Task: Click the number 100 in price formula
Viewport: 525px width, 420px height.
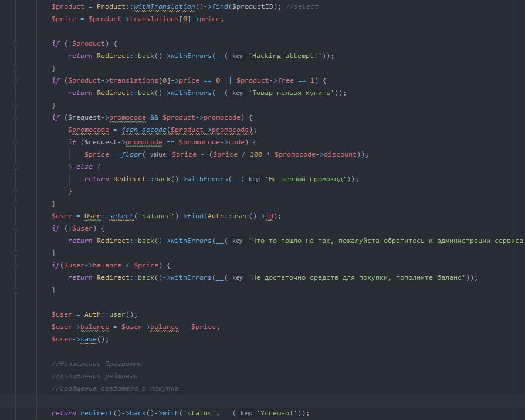Action: click(256, 154)
